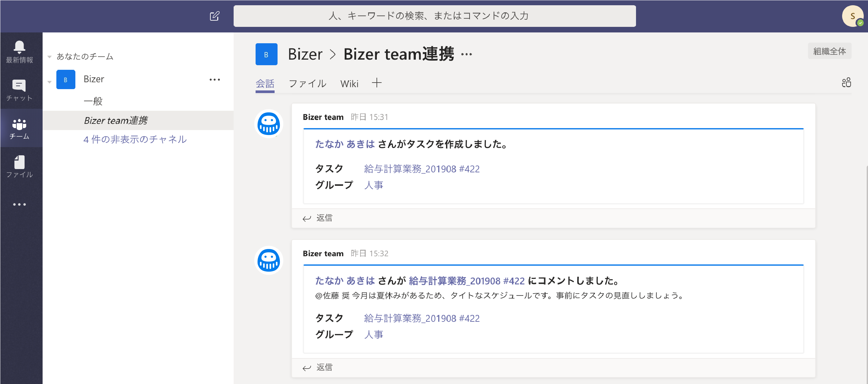Viewport: 868px width, 384px height.
Task: Open more options for Bizer team in sidebar
Action: (x=215, y=80)
